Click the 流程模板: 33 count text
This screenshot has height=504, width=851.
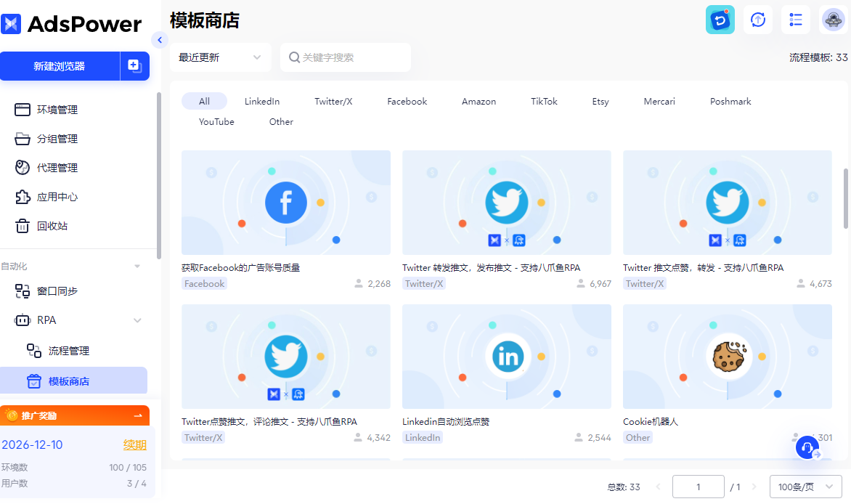[x=818, y=57]
